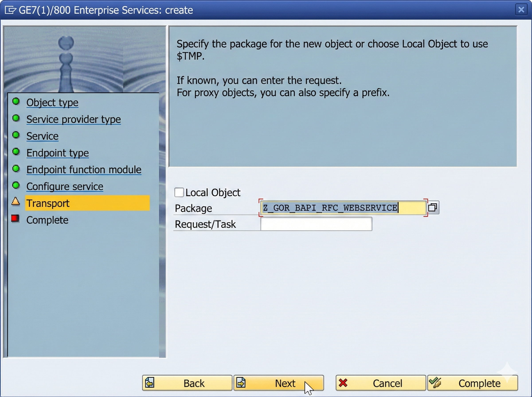The height and width of the screenshot is (397, 532).
Task: Click into the Package input field
Action: click(343, 208)
